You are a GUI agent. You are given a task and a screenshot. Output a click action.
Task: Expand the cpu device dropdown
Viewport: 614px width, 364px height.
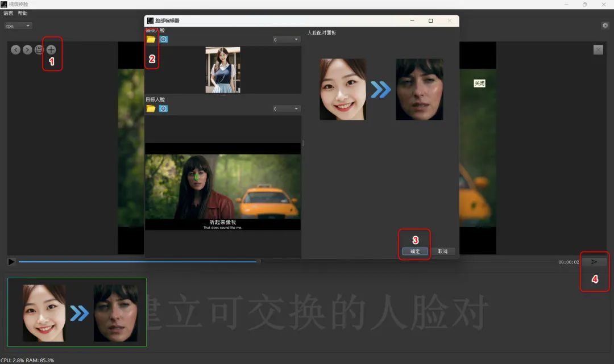pyautogui.click(x=18, y=26)
